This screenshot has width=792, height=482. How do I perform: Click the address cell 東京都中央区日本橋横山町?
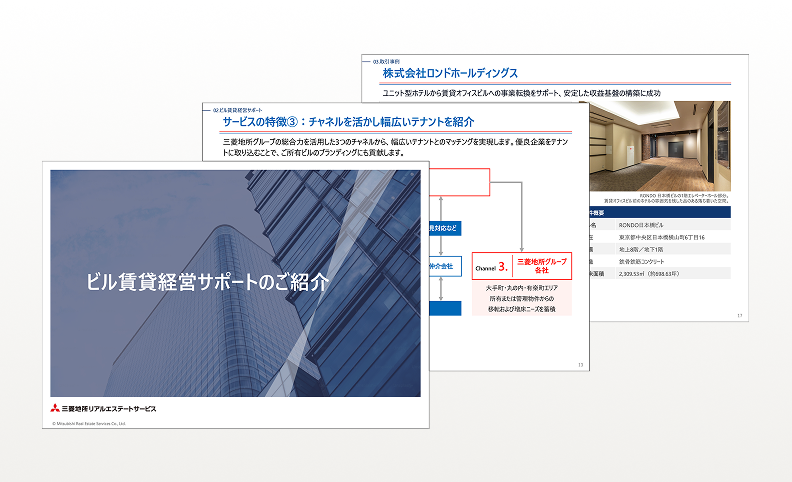pyautogui.click(x=662, y=237)
